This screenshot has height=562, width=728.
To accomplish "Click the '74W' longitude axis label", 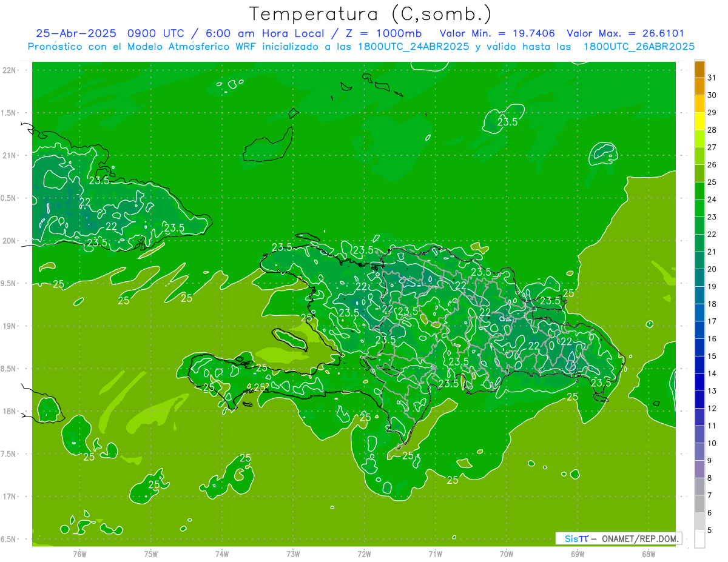I will pyautogui.click(x=222, y=554).
